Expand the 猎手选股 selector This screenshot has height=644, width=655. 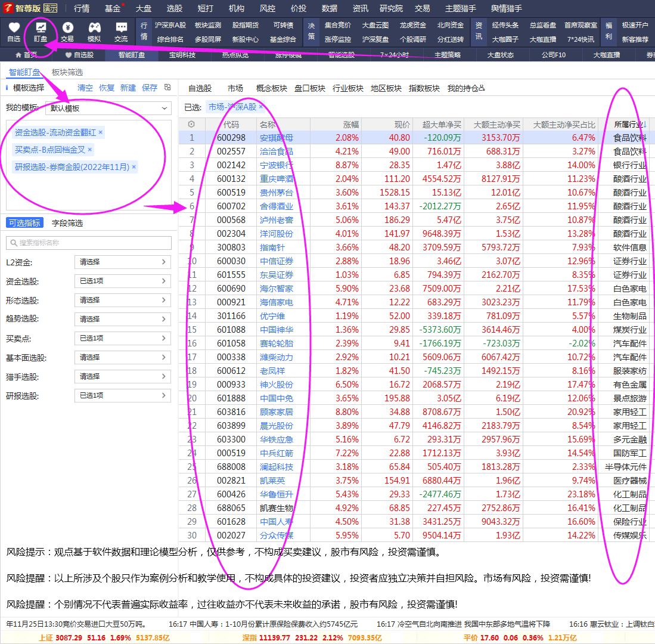(x=122, y=376)
